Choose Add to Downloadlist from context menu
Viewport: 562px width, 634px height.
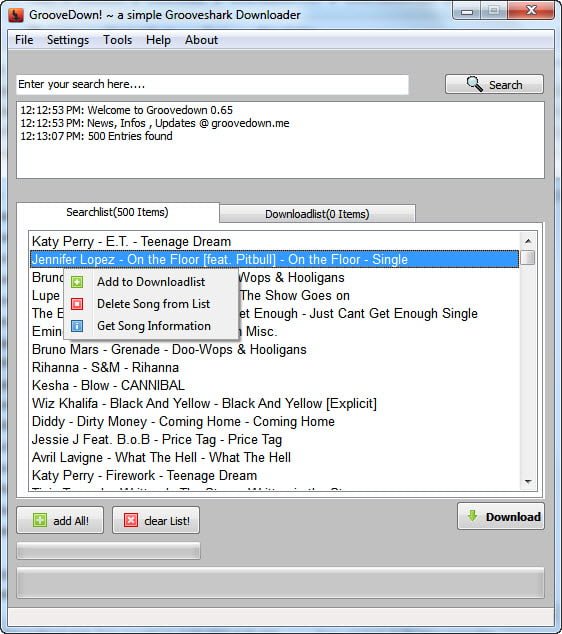pyautogui.click(x=151, y=282)
